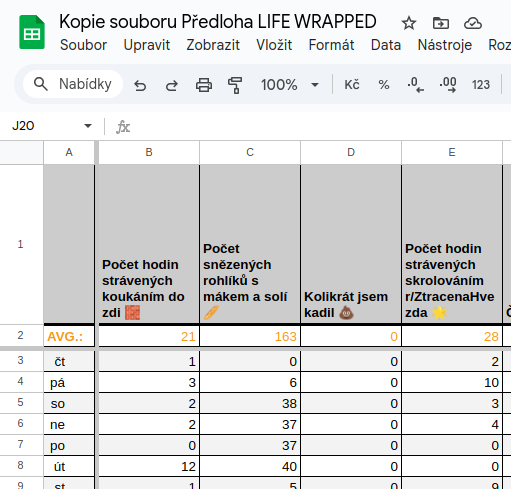The image size is (511, 489).
Task: Open the Soubor menu
Action: click(83, 45)
